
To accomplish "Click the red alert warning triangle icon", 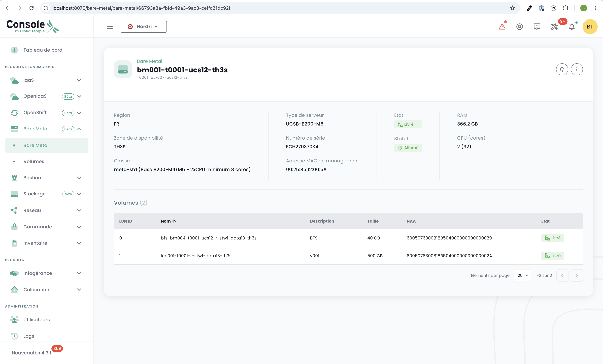I will pyautogui.click(x=502, y=27).
